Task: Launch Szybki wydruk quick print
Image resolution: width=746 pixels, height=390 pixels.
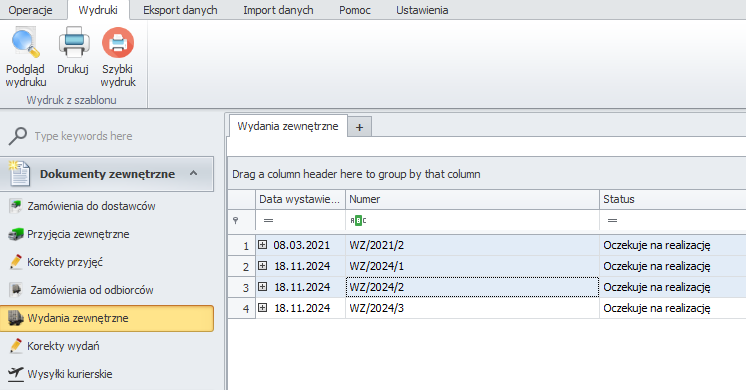Action: click(118, 57)
